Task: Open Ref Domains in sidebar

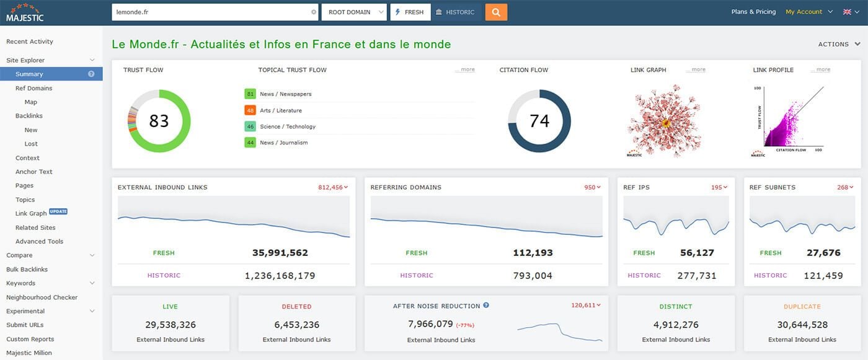Action: 34,88
